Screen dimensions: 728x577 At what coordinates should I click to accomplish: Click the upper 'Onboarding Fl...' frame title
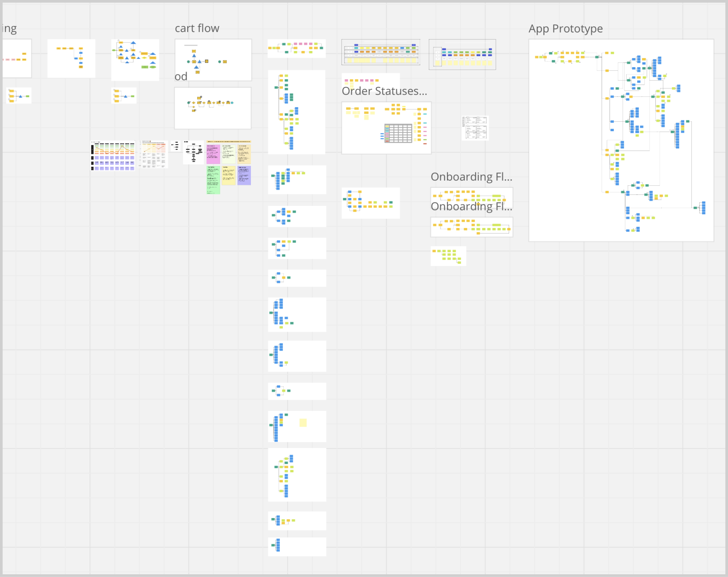click(x=471, y=177)
